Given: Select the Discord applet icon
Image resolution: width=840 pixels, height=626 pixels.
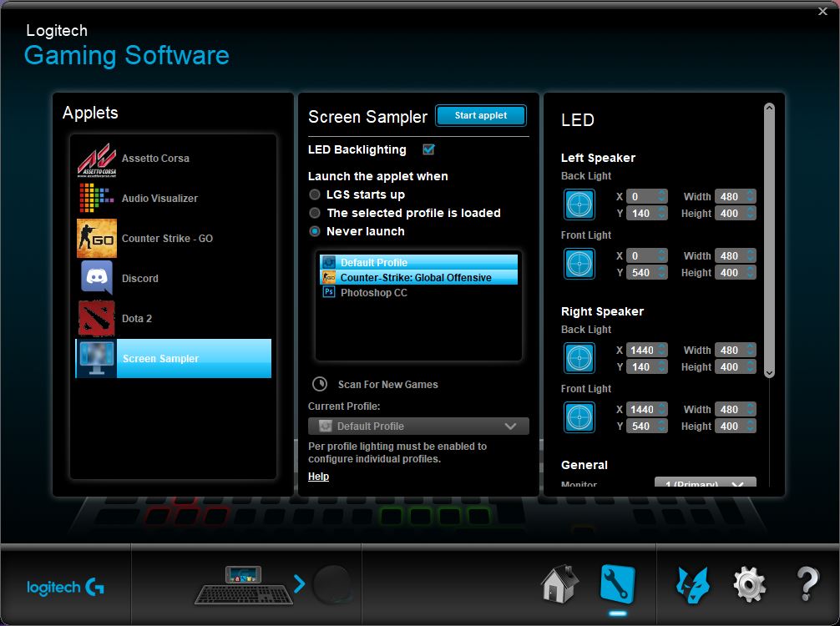Looking at the screenshot, I should pyautogui.click(x=96, y=278).
